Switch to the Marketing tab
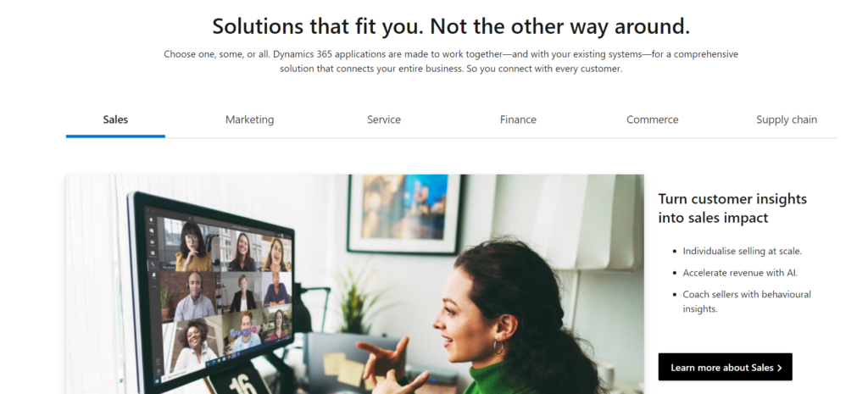Image resolution: width=868 pixels, height=394 pixels. pyautogui.click(x=250, y=119)
